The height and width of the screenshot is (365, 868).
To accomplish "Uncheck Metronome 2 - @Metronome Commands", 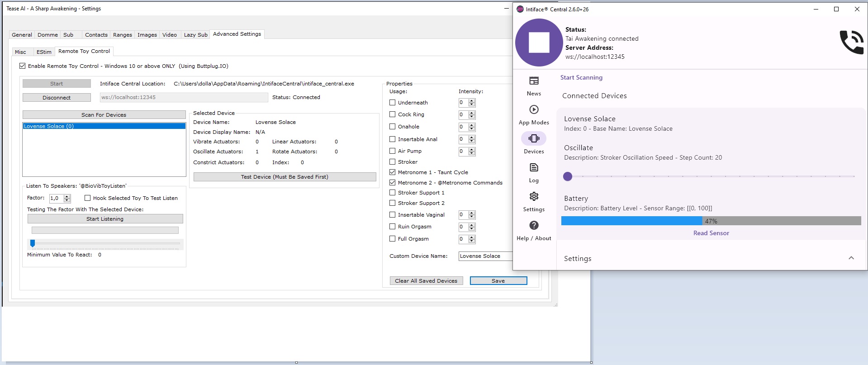I will tap(393, 183).
